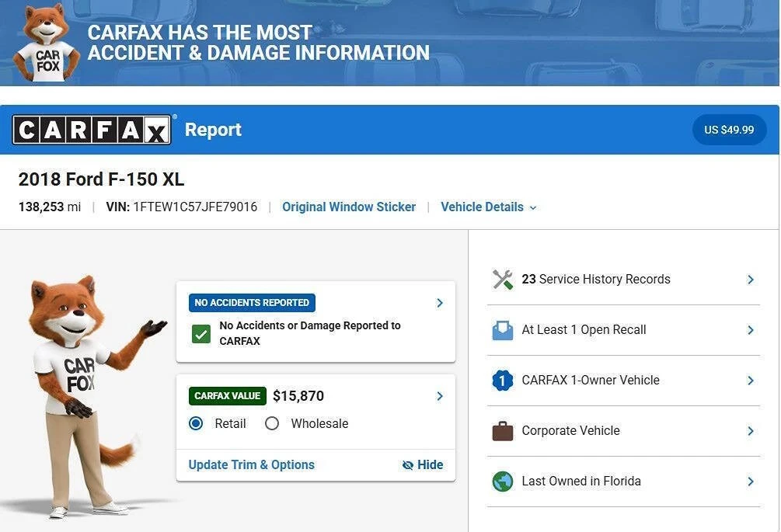
Task: Click the VIN number 1FTEW1C57JFE79016
Action: pyautogui.click(x=195, y=207)
